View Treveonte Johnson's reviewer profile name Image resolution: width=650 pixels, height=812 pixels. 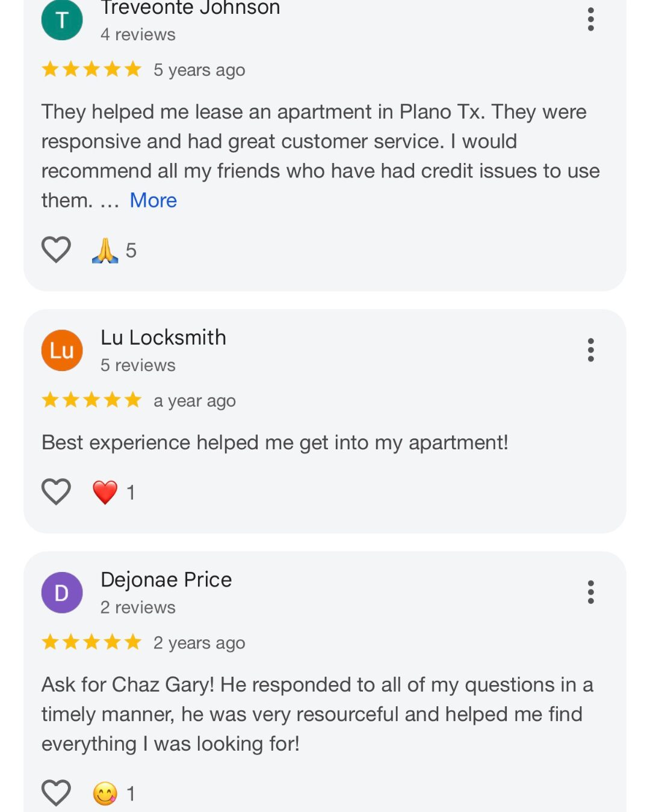coord(190,8)
